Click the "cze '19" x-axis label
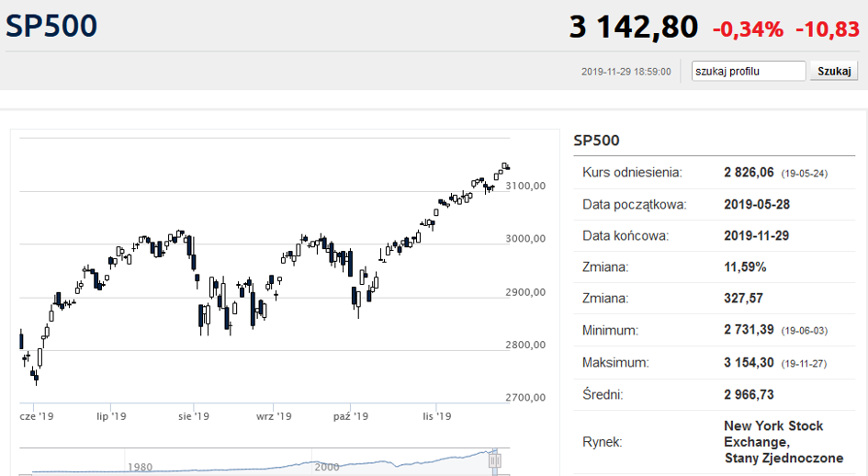 coord(37,416)
